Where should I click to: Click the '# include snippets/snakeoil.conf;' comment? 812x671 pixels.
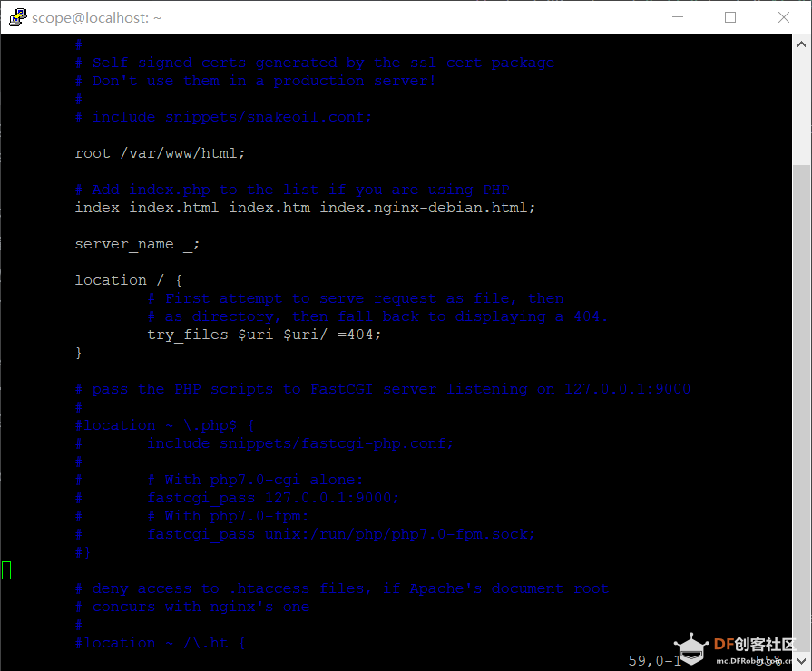(224, 117)
